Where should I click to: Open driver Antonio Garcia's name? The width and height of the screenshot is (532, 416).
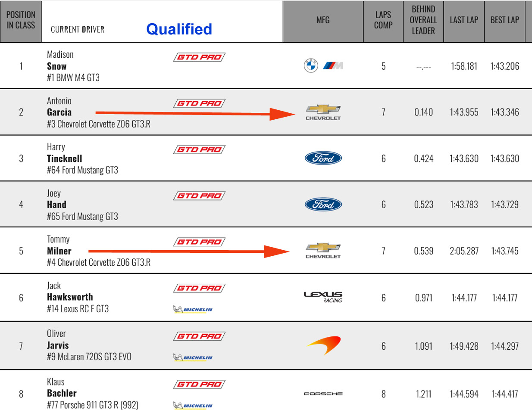[x=59, y=112]
